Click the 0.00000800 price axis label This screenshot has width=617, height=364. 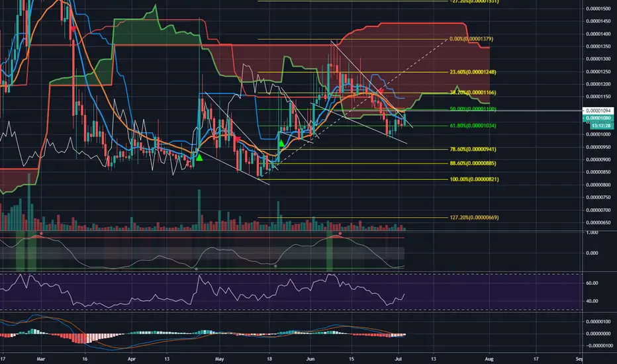[598, 185]
